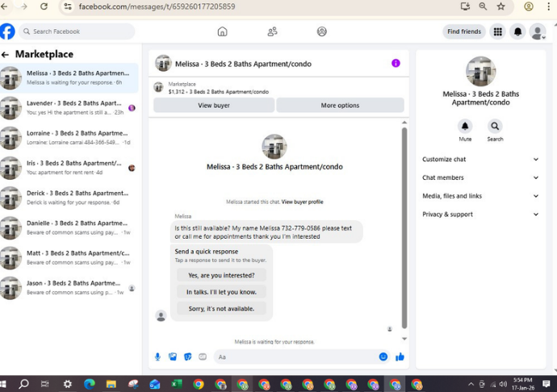Open the Facebook menu grid icon
Image resolution: width=557 pixels, height=392 pixels.
pos(498,31)
